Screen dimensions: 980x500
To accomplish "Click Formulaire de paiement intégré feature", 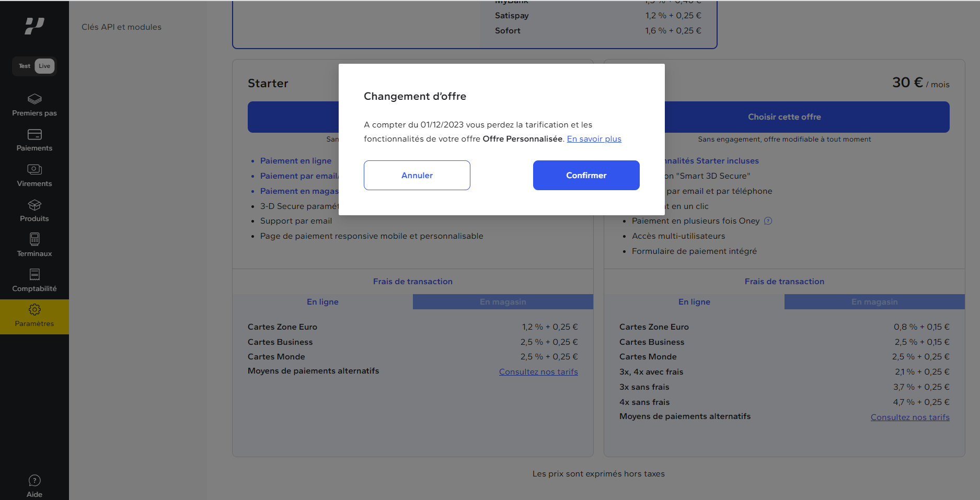I will [x=694, y=251].
